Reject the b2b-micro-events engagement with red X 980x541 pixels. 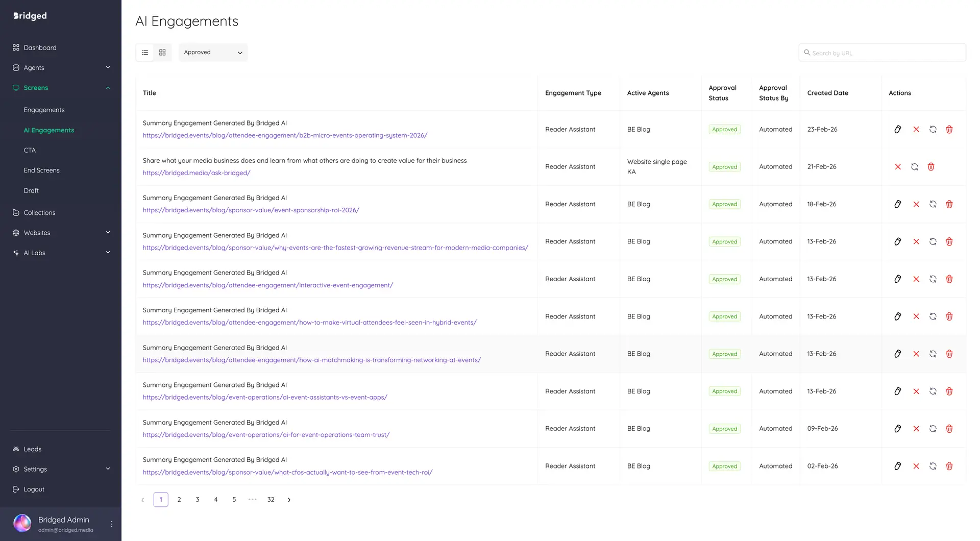[x=916, y=129]
